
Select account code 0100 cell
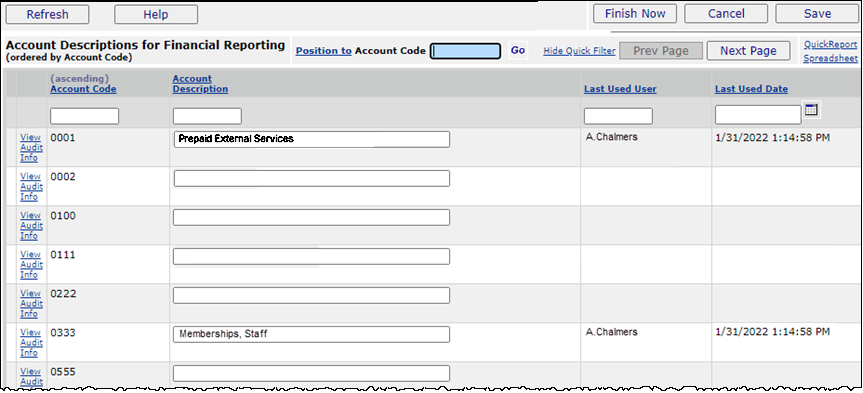tap(63, 216)
